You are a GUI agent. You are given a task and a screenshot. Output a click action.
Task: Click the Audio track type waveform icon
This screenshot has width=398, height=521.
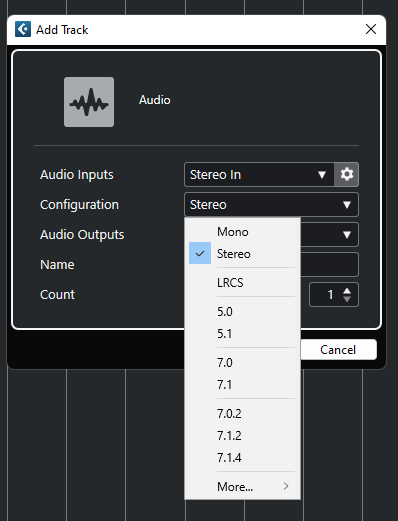(89, 102)
